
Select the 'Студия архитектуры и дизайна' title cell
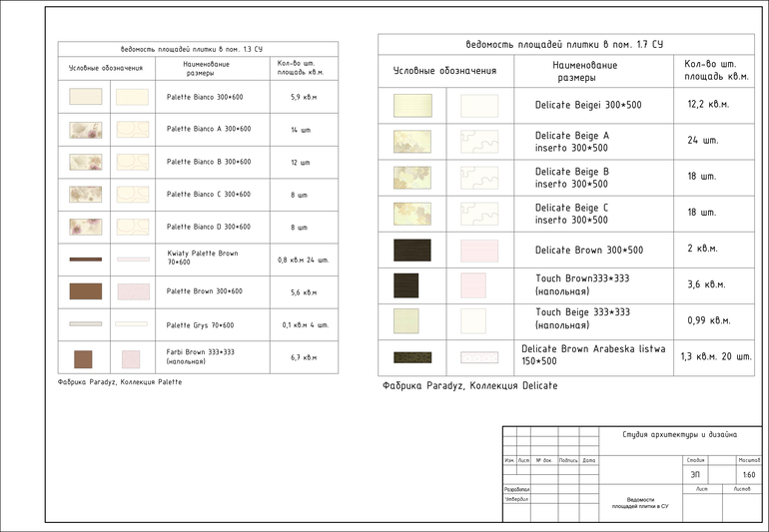pyautogui.click(x=679, y=435)
